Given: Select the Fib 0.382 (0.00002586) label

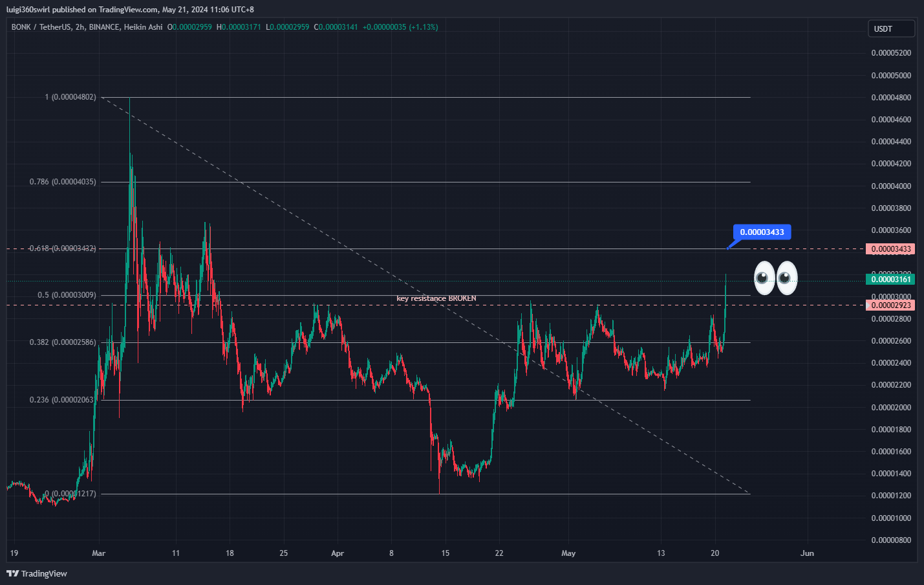Looking at the screenshot, I should coord(63,342).
